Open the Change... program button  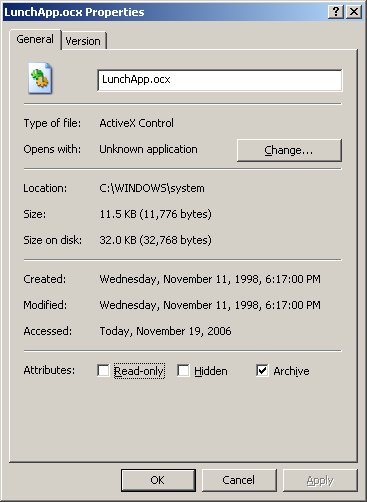pos(289,150)
